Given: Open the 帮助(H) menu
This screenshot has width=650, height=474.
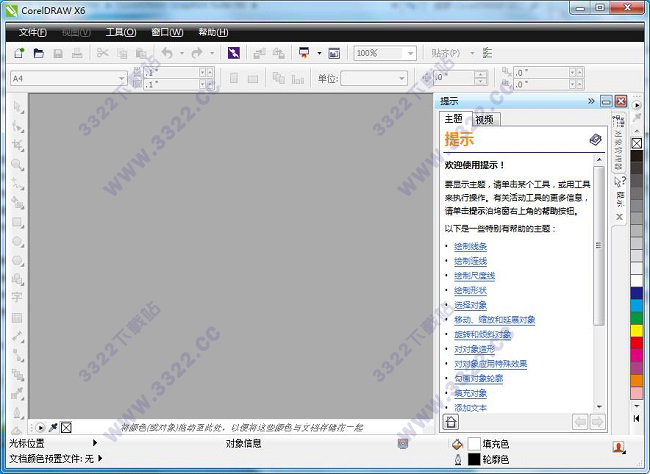Looking at the screenshot, I should pos(213,32).
